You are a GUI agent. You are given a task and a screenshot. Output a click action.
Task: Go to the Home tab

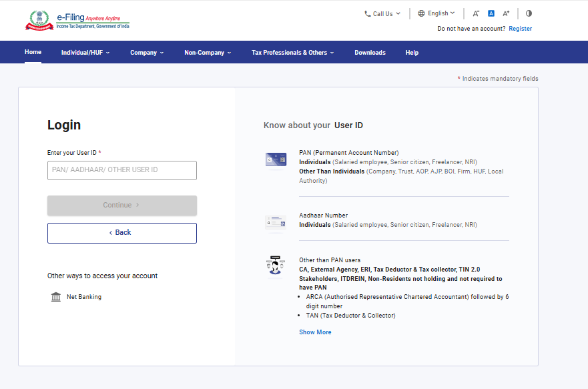point(33,52)
